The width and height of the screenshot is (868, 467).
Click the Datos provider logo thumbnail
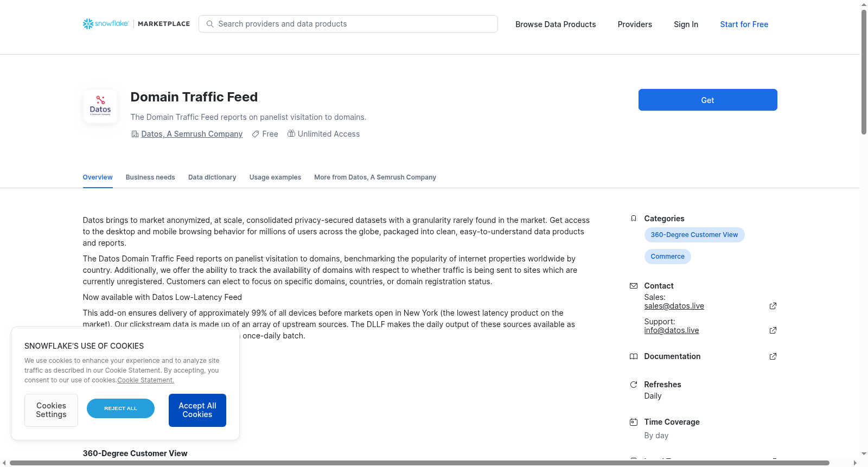100,106
